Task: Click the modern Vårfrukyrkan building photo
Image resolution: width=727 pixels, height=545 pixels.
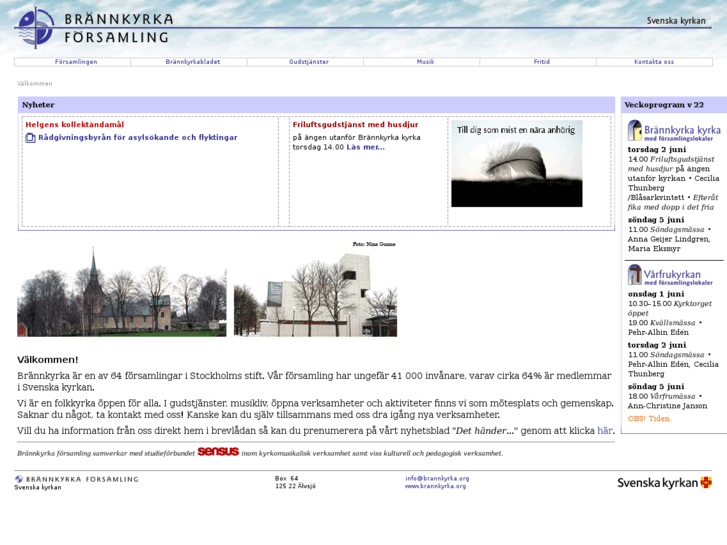Action: tap(315, 294)
